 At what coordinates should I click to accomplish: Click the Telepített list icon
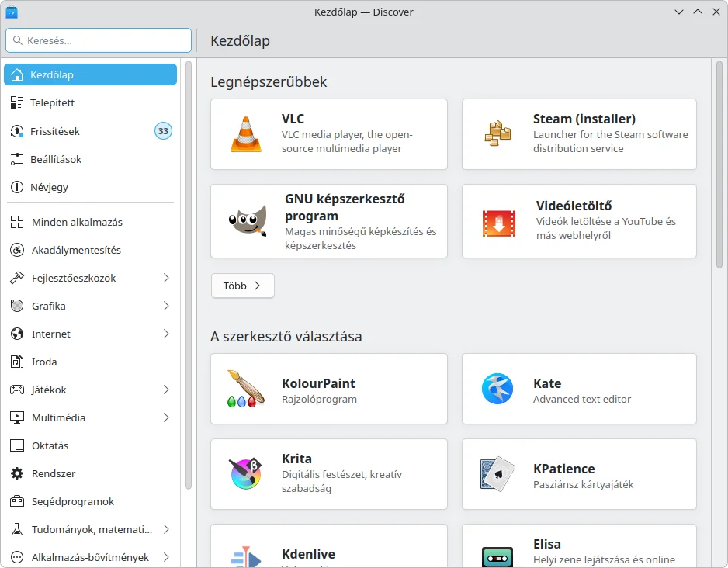(x=17, y=102)
